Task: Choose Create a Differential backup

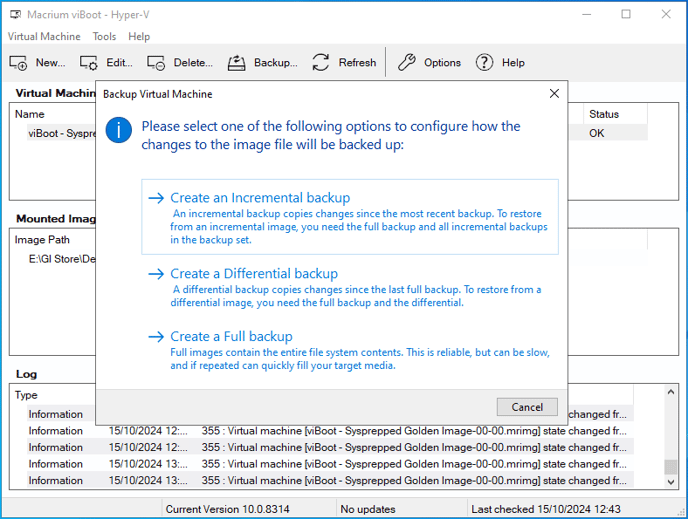Action: 350,287
